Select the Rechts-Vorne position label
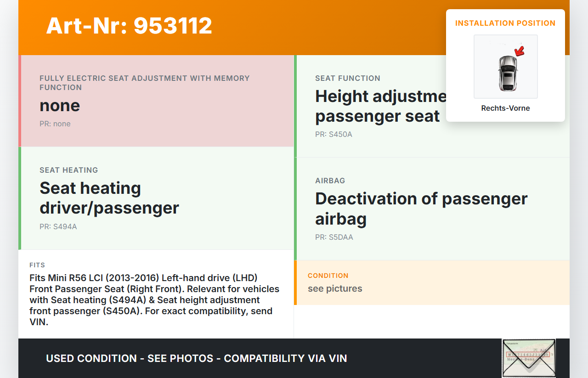Screen dimensions: 588x378 pyautogui.click(x=505, y=108)
